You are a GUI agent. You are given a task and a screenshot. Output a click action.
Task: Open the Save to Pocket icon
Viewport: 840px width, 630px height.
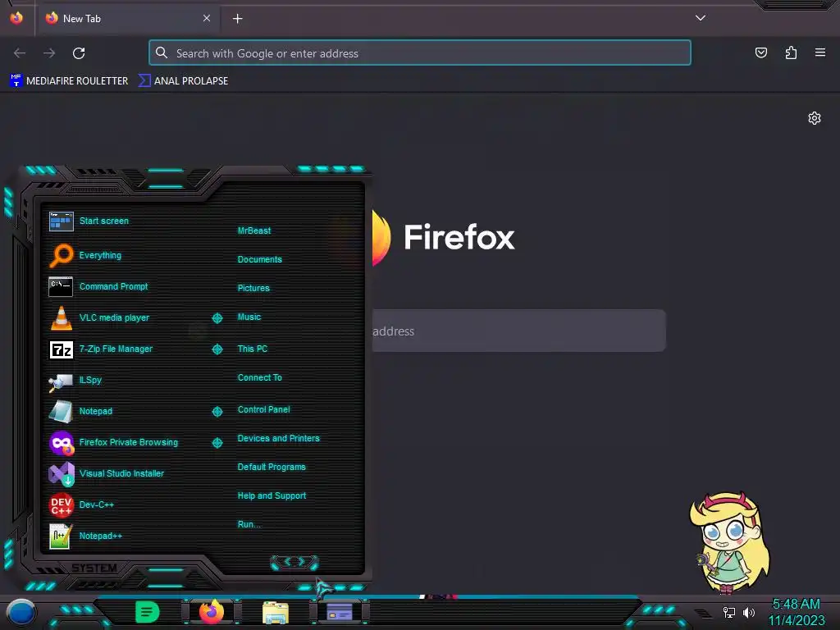[x=761, y=52]
